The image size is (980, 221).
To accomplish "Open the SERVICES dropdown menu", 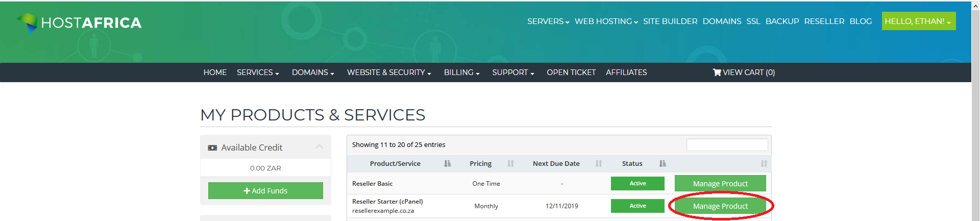I will point(258,72).
